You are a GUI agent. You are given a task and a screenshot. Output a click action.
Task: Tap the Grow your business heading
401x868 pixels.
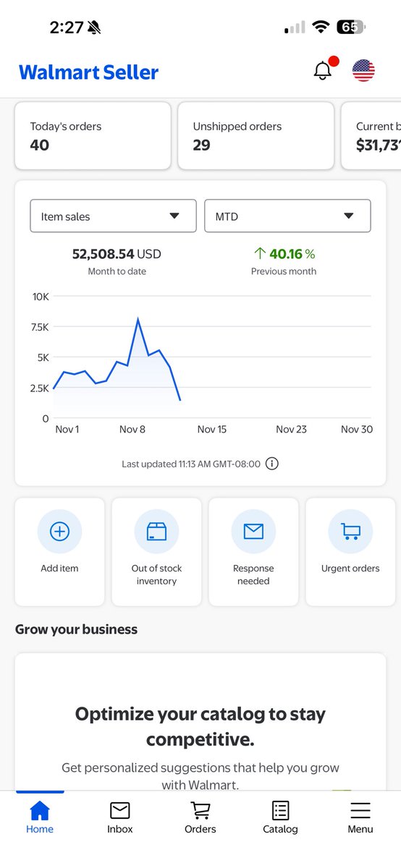pyautogui.click(x=76, y=629)
